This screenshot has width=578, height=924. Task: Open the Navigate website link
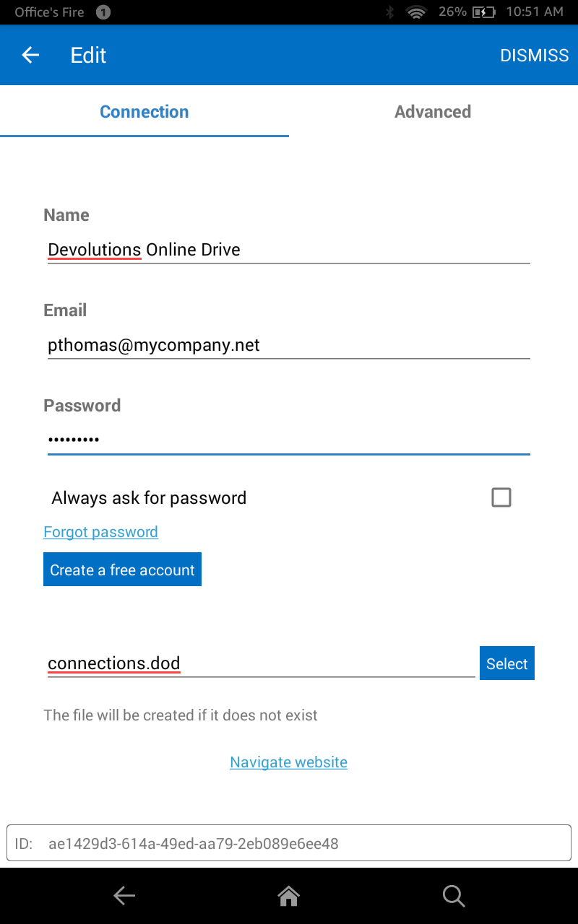click(x=288, y=762)
